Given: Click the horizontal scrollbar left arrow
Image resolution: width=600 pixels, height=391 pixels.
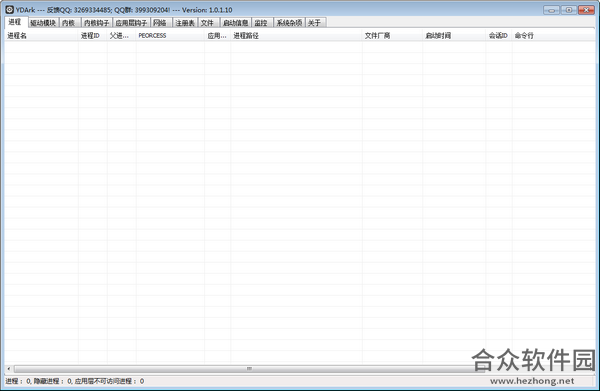Looking at the screenshot, I should 9,369.
